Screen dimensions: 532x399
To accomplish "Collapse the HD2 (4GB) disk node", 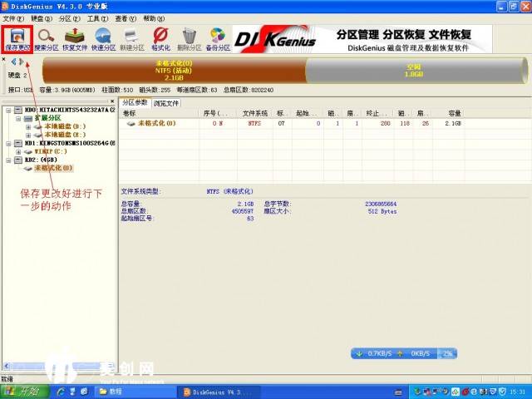I will (x=7, y=160).
